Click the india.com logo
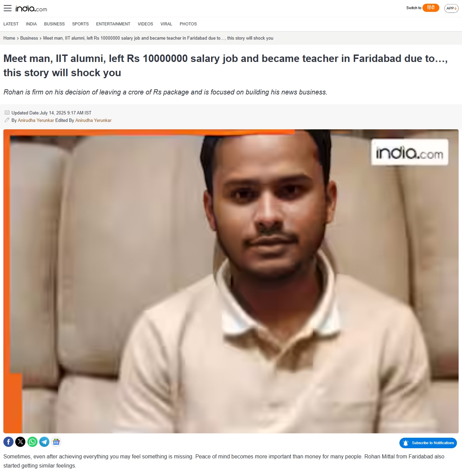Image resolution: width=462 pixels, height=476 pixels. (31, 8)
